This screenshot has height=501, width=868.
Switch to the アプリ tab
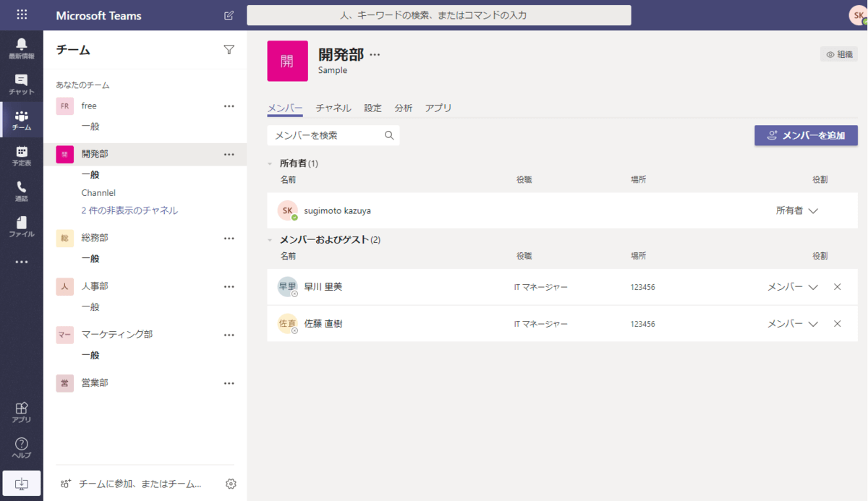click(438, 108)
